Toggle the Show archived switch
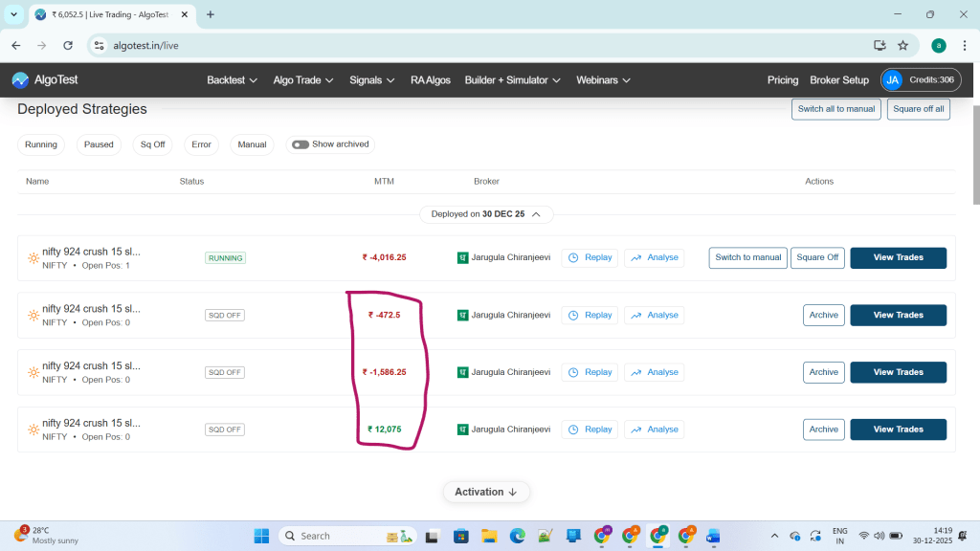980x551 pixels. pos(301,144)
